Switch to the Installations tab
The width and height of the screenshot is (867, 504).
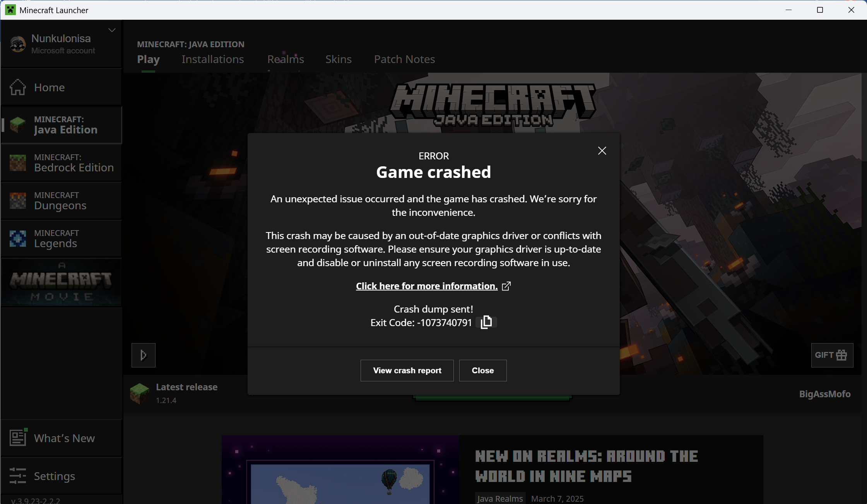click(x=213, y=59)
